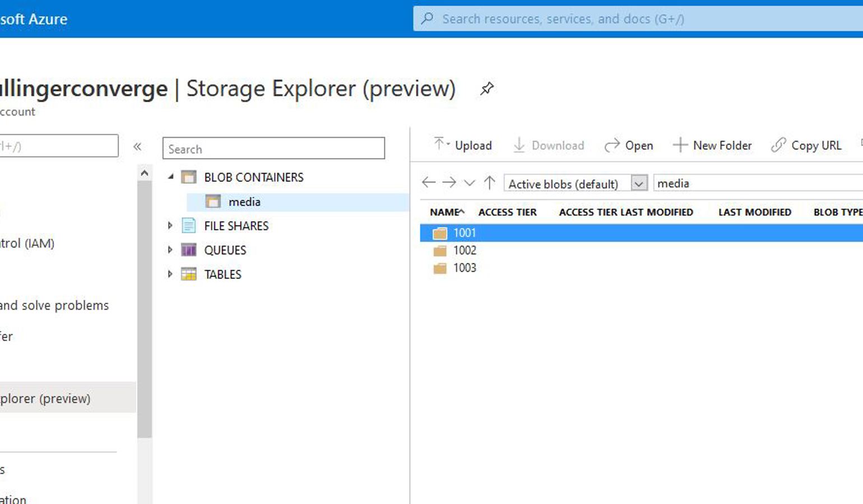This screenshot has height=504, width=863.
Task: Click Copy URL button
Action: pyautogui.click(x=806, y=146)
